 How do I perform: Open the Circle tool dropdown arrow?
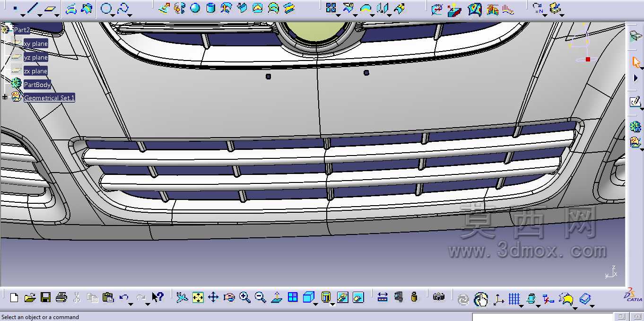(113, 16)
